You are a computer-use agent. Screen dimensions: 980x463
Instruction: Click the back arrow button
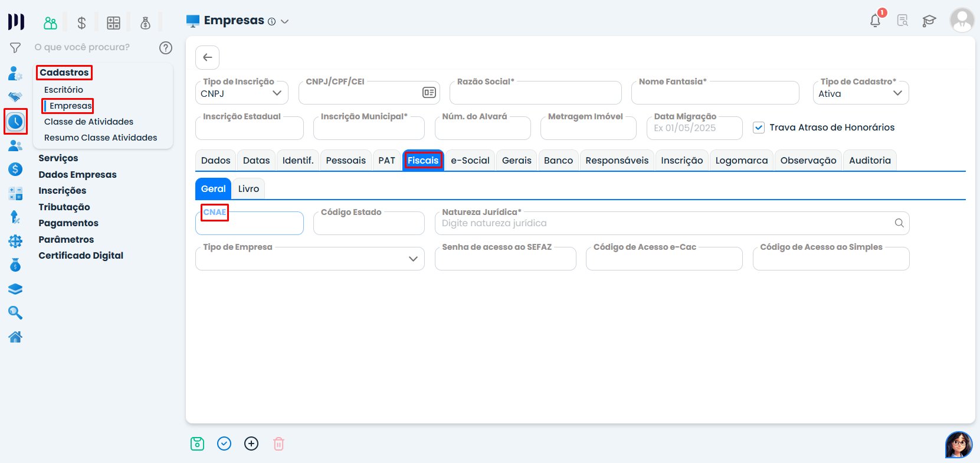[208, 57]
